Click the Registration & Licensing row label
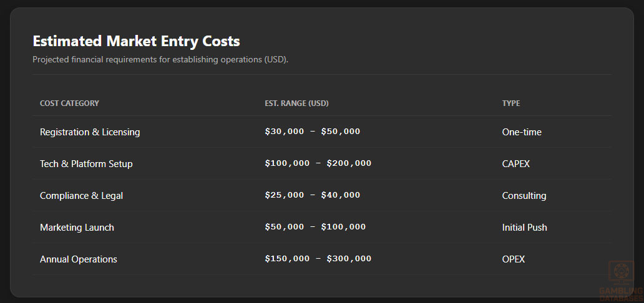 [x=90, y=132]
